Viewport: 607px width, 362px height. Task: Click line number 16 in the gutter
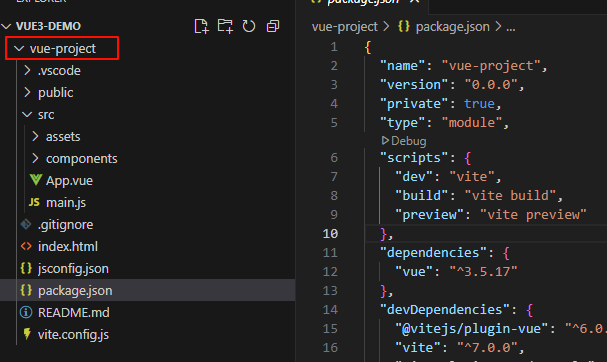(x=330, y=348)
